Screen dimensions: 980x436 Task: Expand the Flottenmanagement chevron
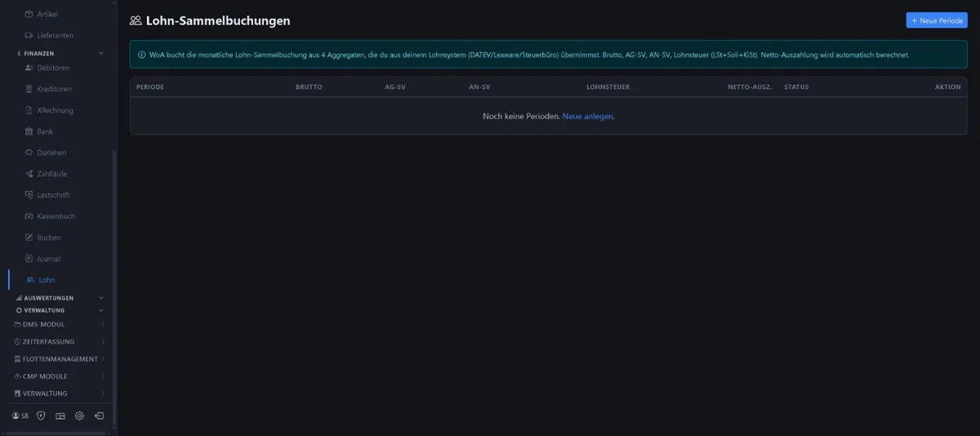click(103, 359)
